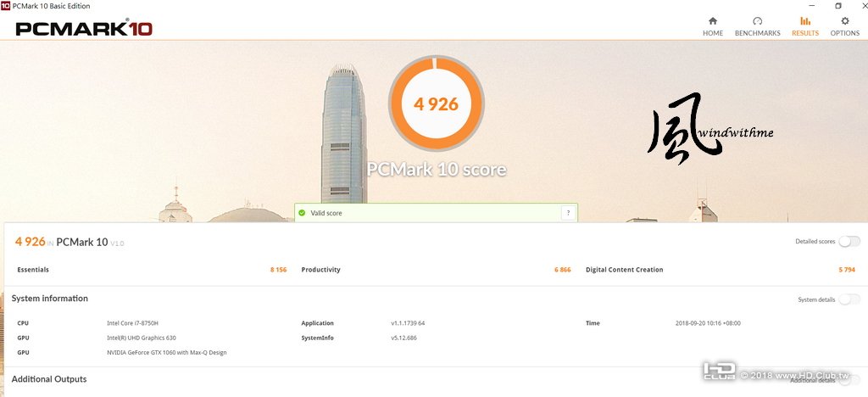Click the Options gear icon
The width and height of the screenshot is (868, 397).
pos(845,21)
